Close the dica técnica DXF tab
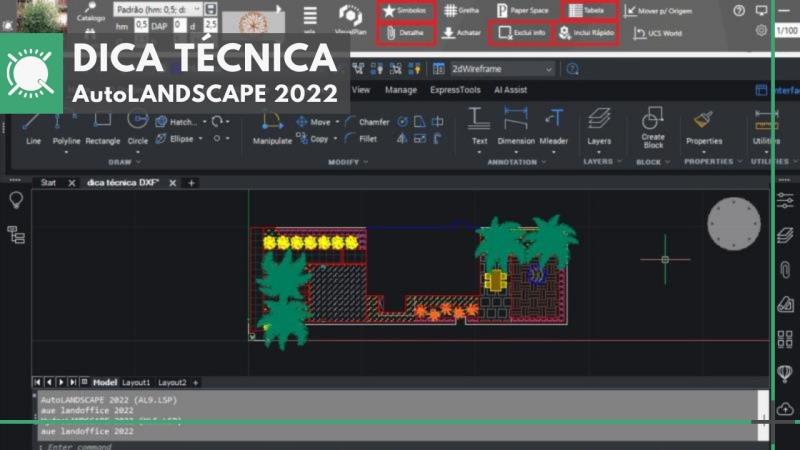The height and width of the screenshot is (450, 800). pos(172,183)
